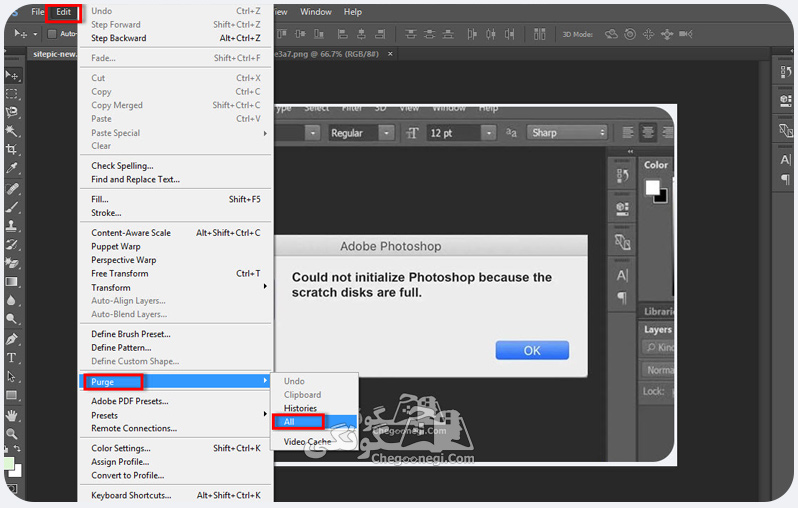Screen dimensions: 798x508
Task: Select the Pen tool
Action: 12,339
